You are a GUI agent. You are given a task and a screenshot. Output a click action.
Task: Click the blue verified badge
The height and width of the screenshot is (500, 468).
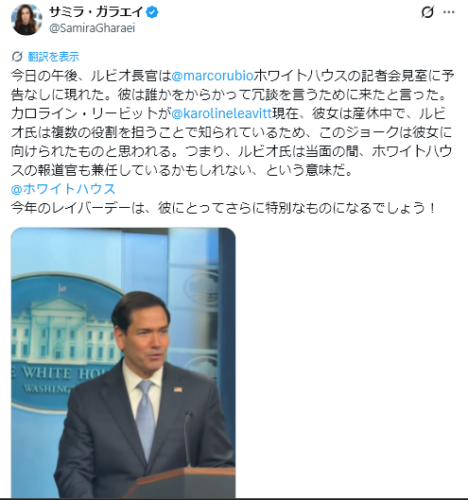pyautogui.click(x=153, y=13)
